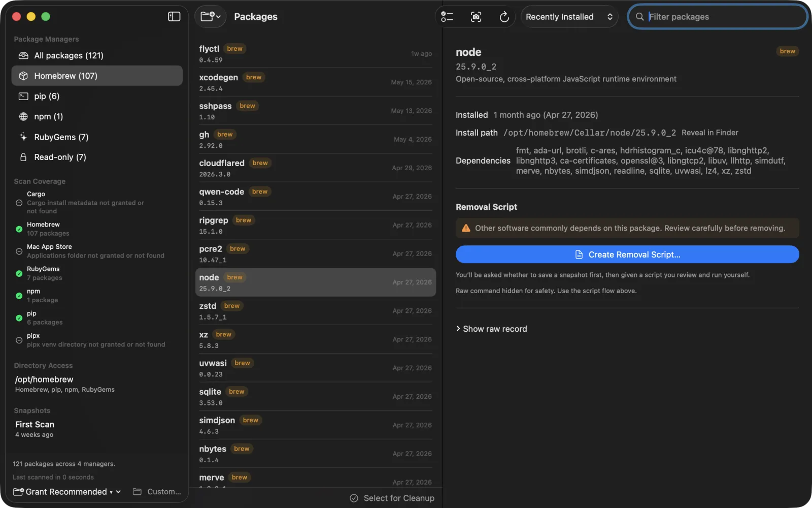
Task: Click the brew tag in node details
Action: (787, 51)
